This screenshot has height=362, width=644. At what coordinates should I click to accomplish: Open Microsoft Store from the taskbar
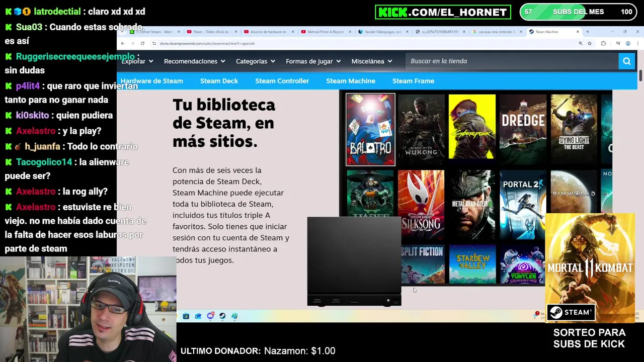tap(186, 316)
